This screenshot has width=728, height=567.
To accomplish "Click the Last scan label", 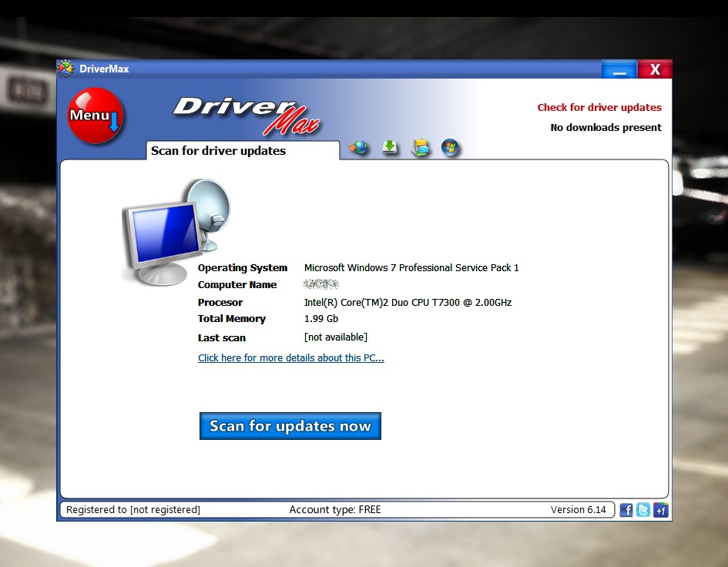I will (x=221, y=337).
